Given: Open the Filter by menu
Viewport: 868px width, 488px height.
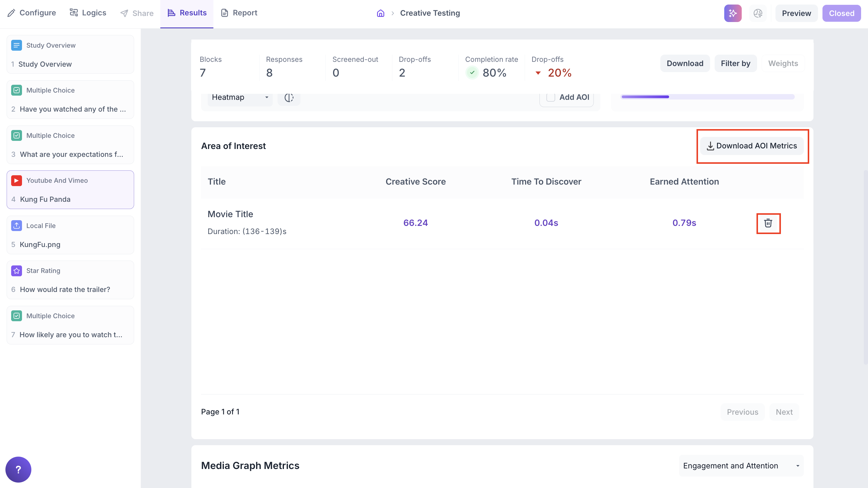Looking at the screenshot, I should (735, 63).
